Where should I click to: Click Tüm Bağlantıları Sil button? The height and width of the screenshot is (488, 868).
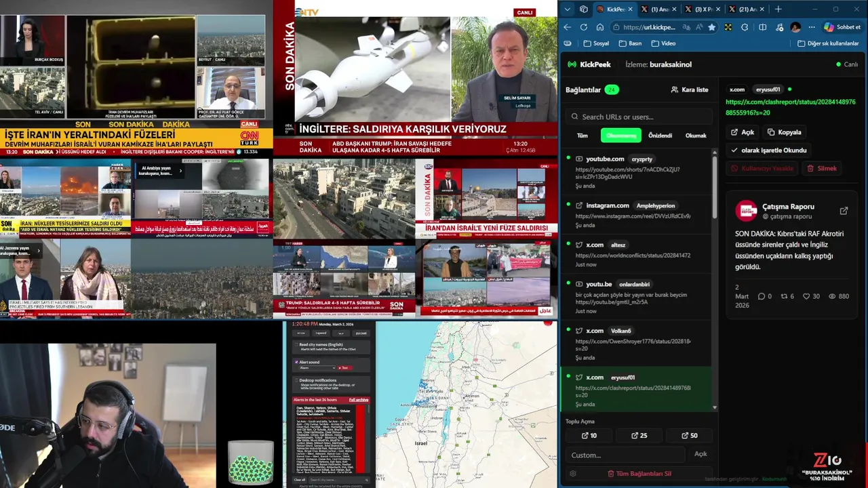point(639,474)
